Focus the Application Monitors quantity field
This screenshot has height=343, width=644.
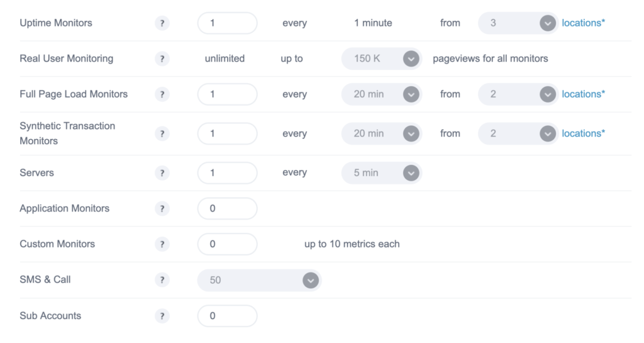click(228, 209)
